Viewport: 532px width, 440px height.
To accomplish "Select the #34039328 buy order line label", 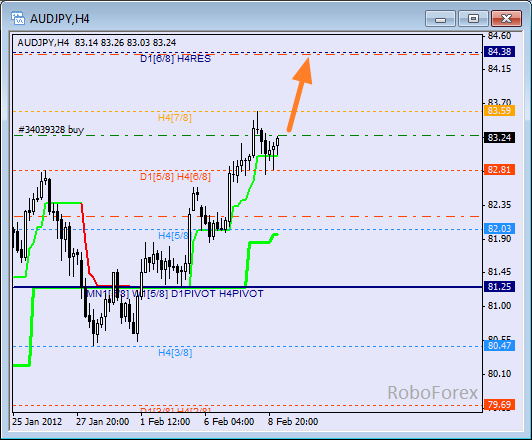I will point(51,130).
